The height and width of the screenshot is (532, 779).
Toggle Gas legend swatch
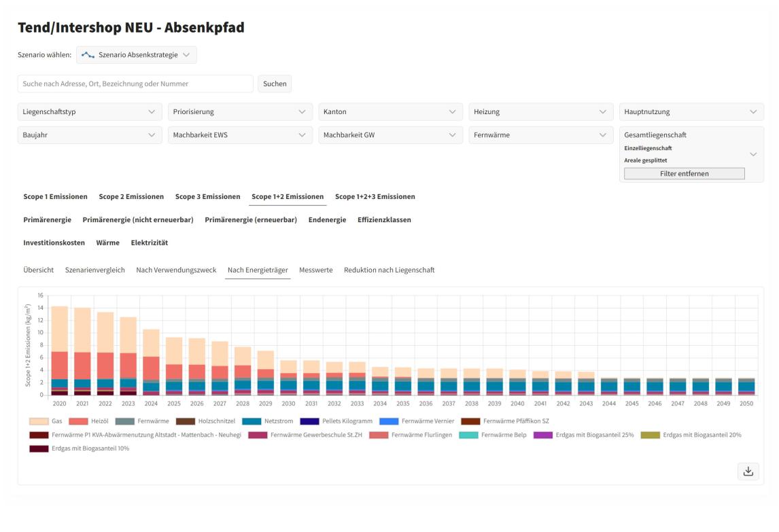(x=39, y=421)
